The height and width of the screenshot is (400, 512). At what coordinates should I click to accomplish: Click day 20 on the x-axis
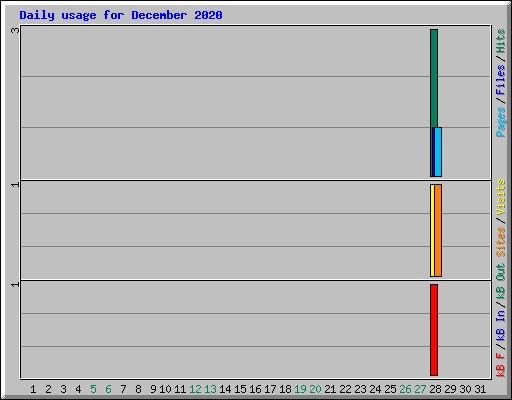315,389
